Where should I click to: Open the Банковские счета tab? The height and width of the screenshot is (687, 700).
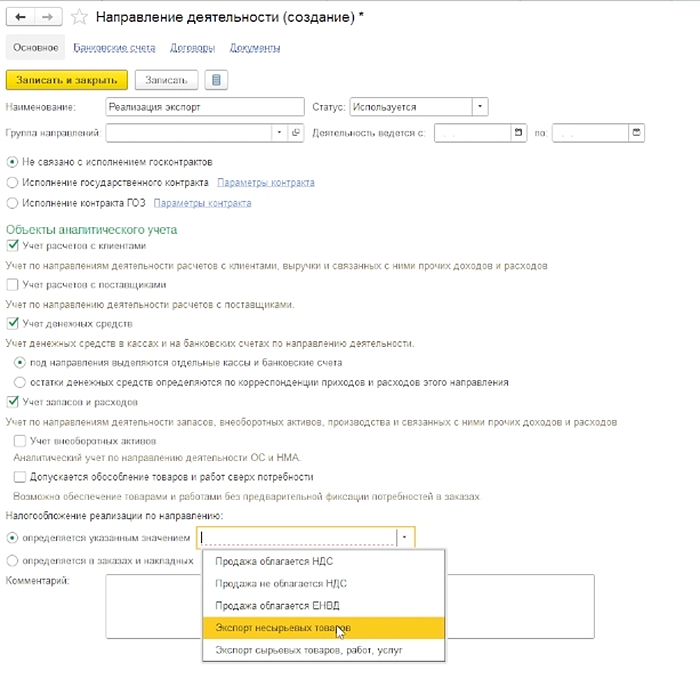point(114,48)
